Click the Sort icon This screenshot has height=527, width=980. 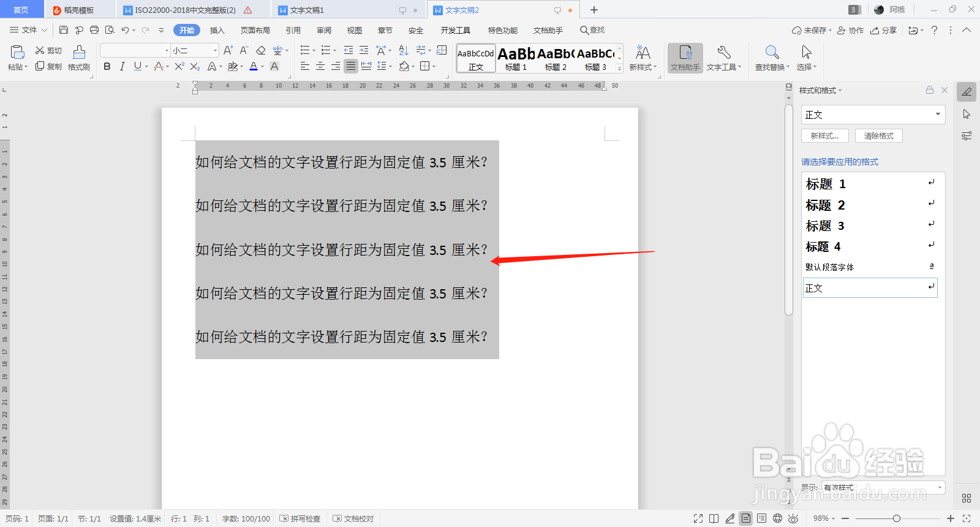[404, 50]
